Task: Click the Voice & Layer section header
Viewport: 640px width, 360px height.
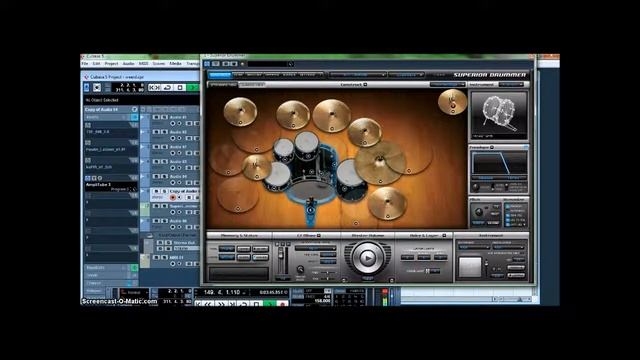Action: pyautogui.click(x=424, y=236)
